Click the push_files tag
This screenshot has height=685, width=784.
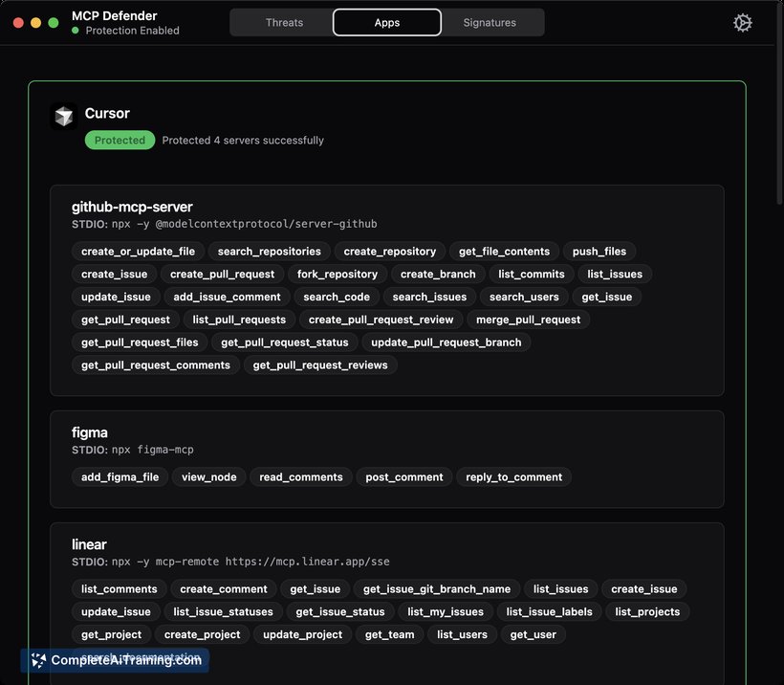pos(599,252)
